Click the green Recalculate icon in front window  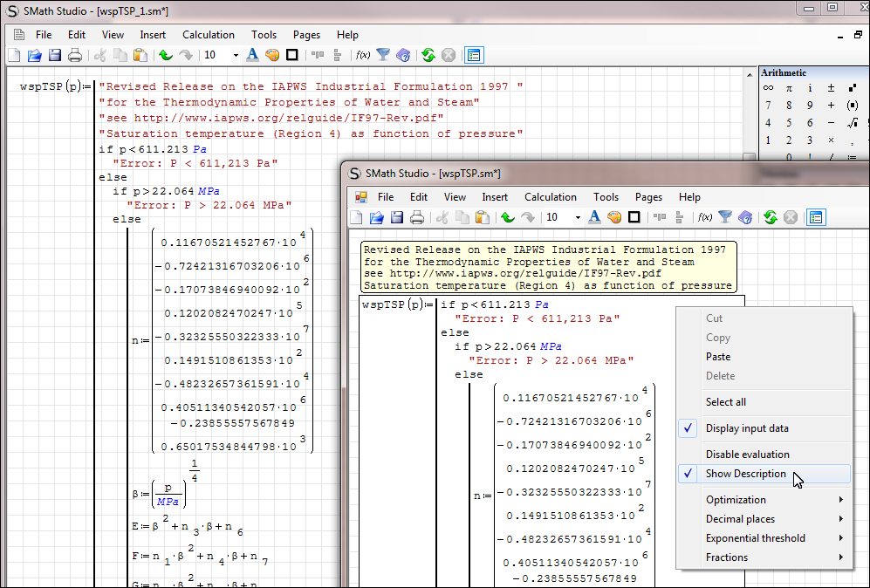tap(770, 217)
